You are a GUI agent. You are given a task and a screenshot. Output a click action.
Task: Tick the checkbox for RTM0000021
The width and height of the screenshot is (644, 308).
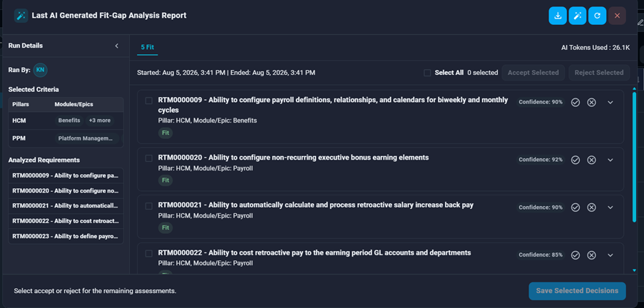[148, 206]
